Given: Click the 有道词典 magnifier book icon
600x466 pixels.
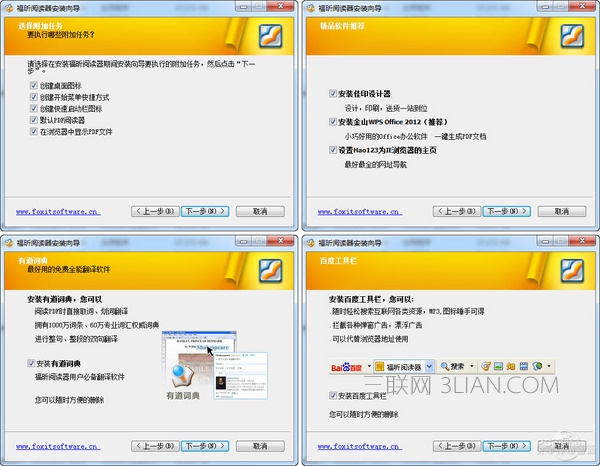Looking at the screenshot, I should pyautogui.click(x=183, y=376).
